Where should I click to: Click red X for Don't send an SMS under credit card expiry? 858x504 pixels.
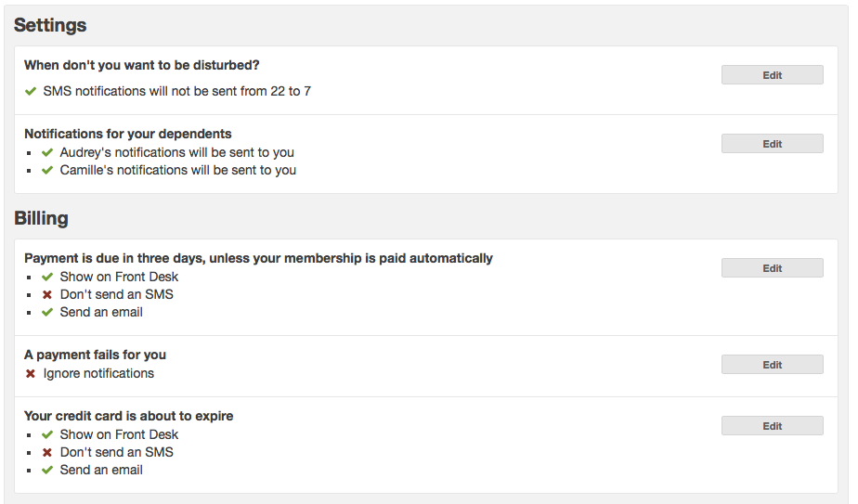(47, 452)
